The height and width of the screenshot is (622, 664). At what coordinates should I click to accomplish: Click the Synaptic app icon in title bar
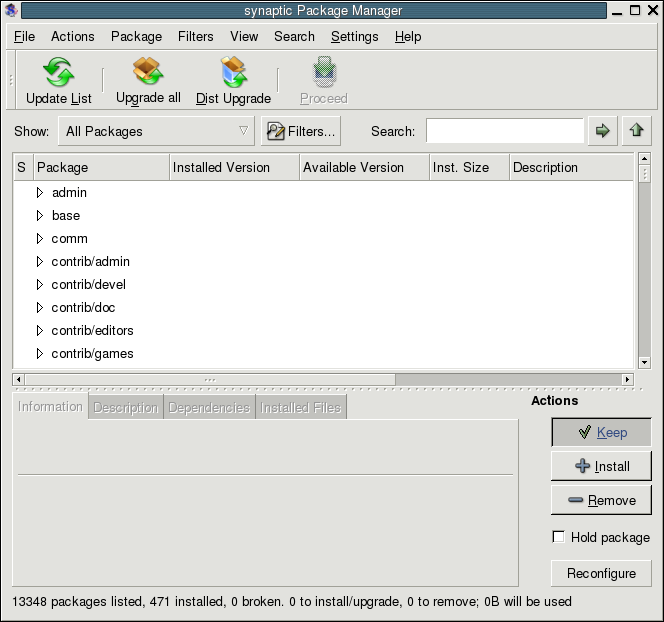pyautogui.click(x=11, y=10)
